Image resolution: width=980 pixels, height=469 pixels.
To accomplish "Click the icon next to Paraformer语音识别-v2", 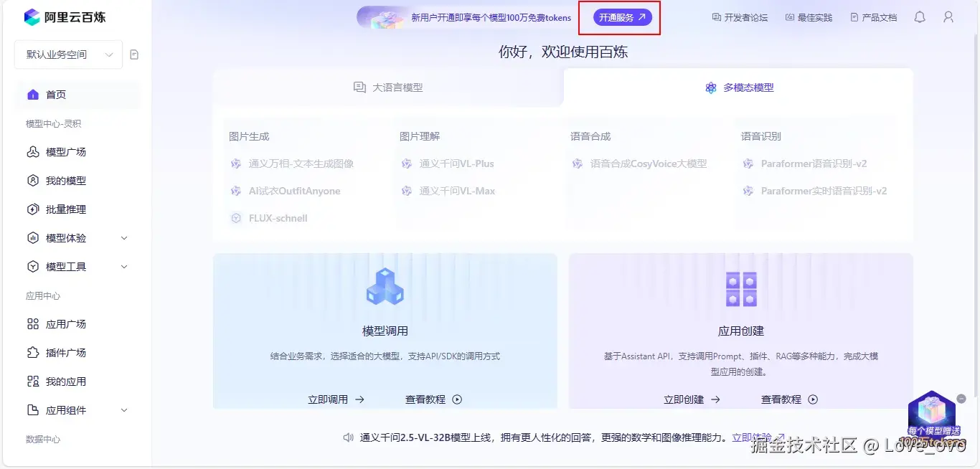I will [x=748, y=164].
